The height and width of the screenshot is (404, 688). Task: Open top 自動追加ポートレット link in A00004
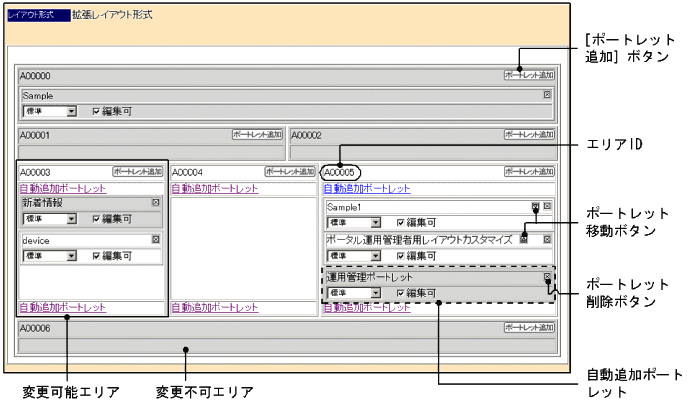click(x=215, y=189)
